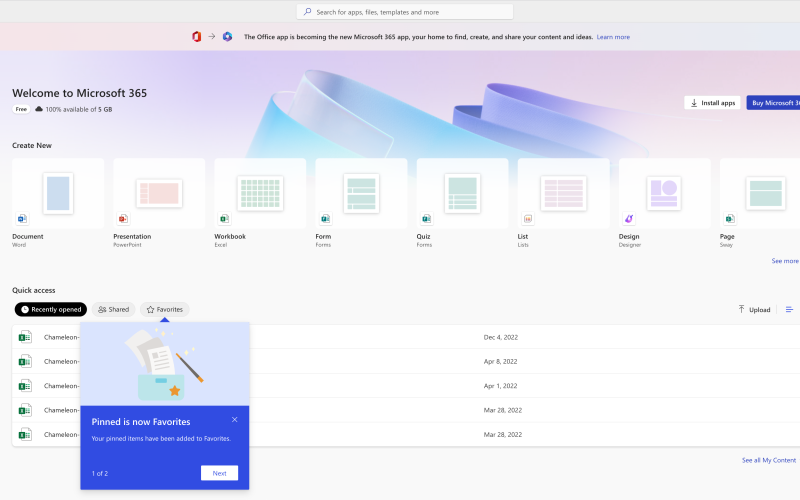Screen dimensions: 800x500
Task: Switch to the Recently opened tab
Action: 50,310
